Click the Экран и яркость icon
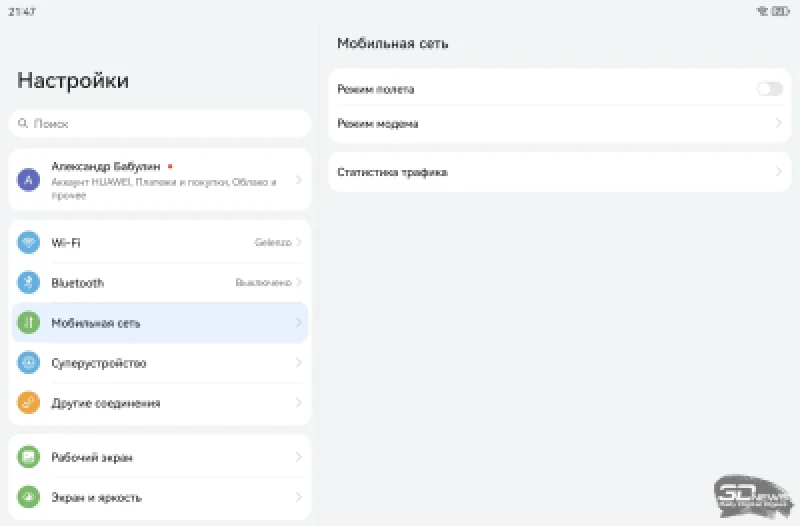This screenshot has width=800, height=526. [x=29, y=497]
